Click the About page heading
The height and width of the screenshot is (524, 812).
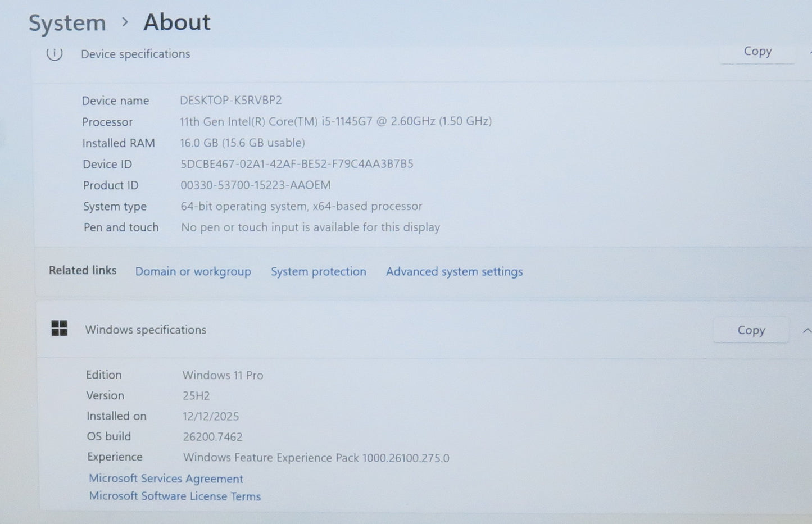[x=176, y=22]
